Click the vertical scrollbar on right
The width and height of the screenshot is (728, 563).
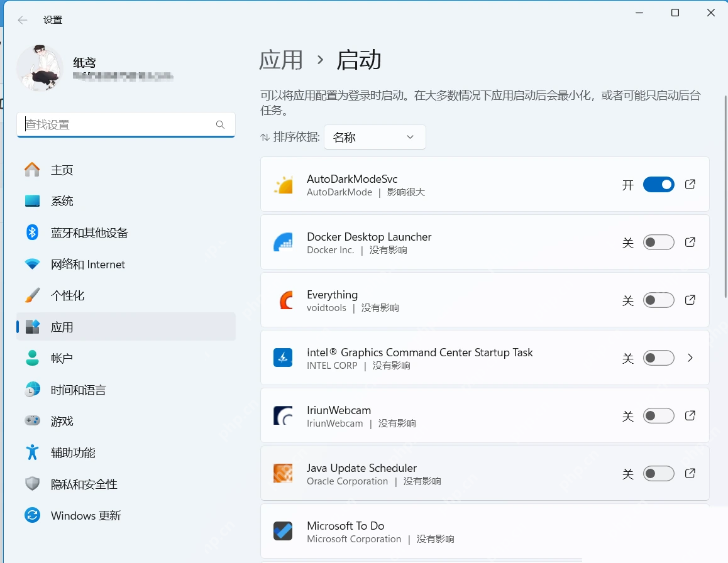725,196
